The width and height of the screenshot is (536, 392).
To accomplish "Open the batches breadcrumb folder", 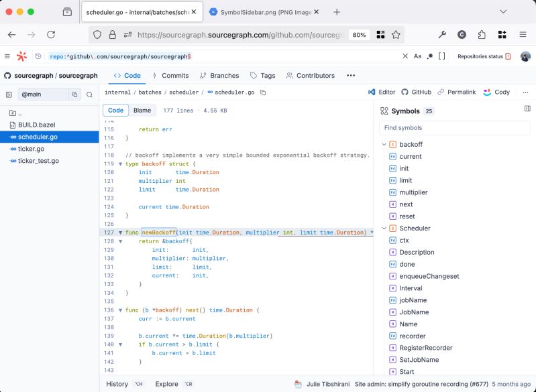I will pyautogui.click(x=150, y=92).
